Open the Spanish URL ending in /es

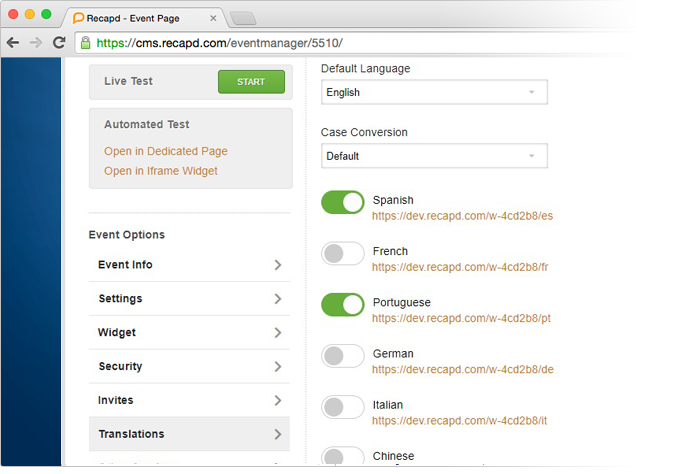463,216
